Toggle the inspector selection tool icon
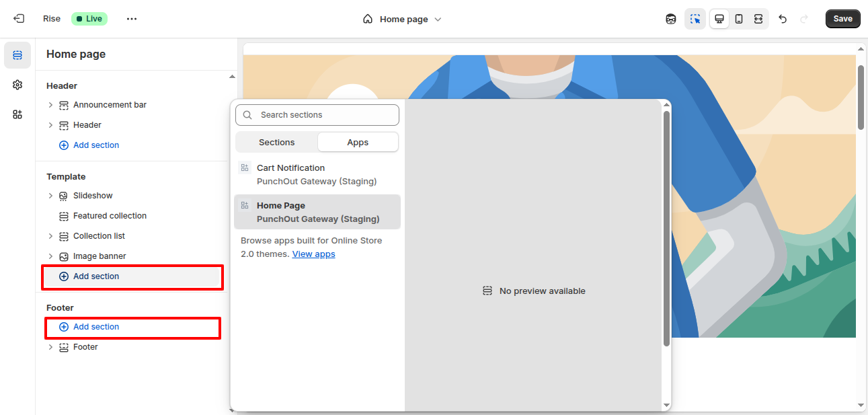868x415 pixels. 695,19
